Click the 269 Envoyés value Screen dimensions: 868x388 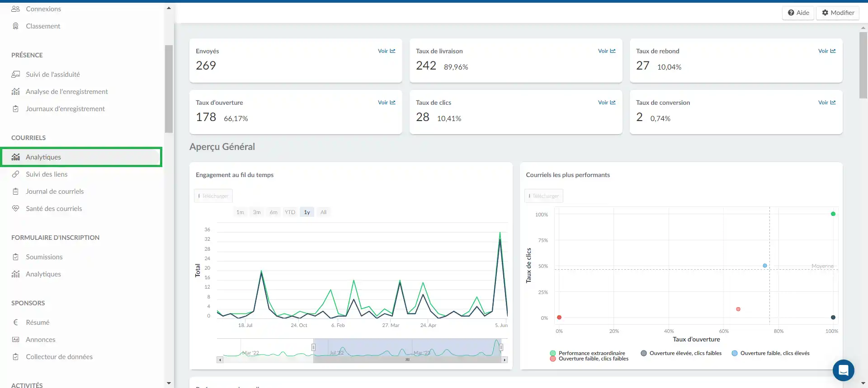[x=206, y=65]
